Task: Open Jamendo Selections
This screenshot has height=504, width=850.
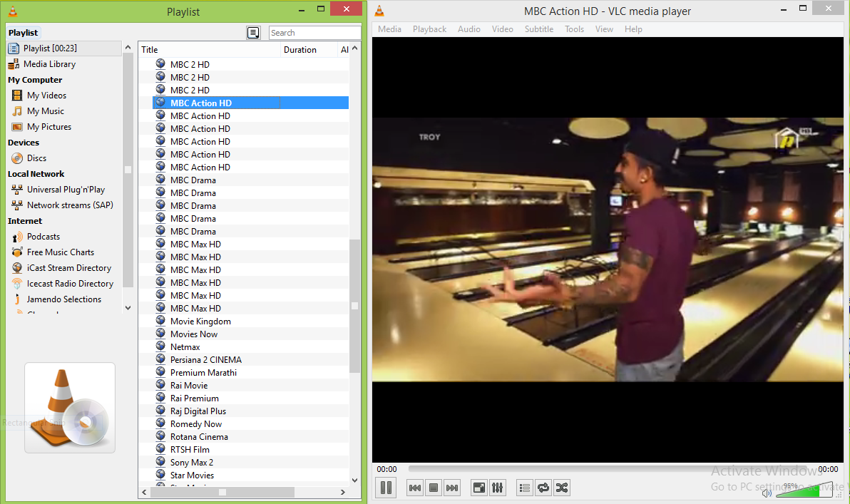Action: (x=64, y=299)
